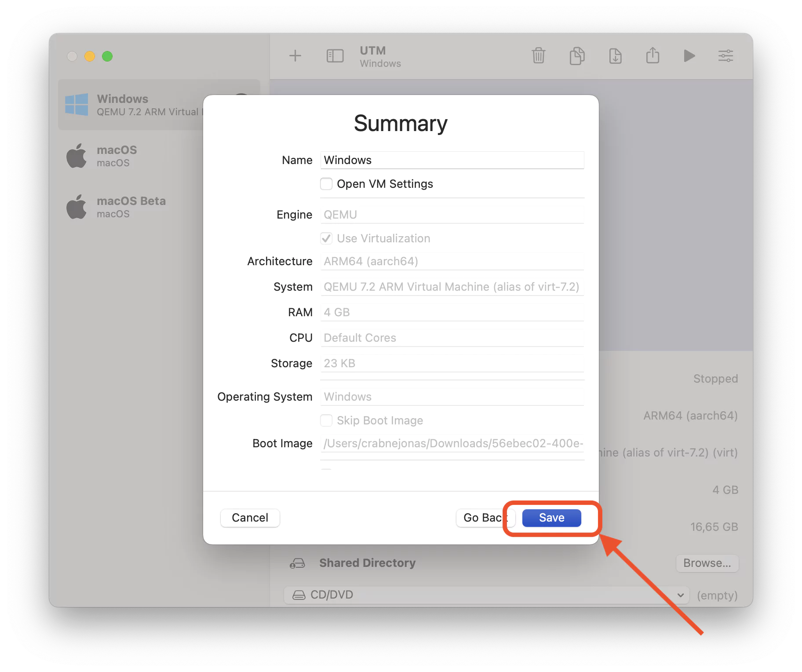
Task: Start the VM with play icon
Action: point(689,56)
